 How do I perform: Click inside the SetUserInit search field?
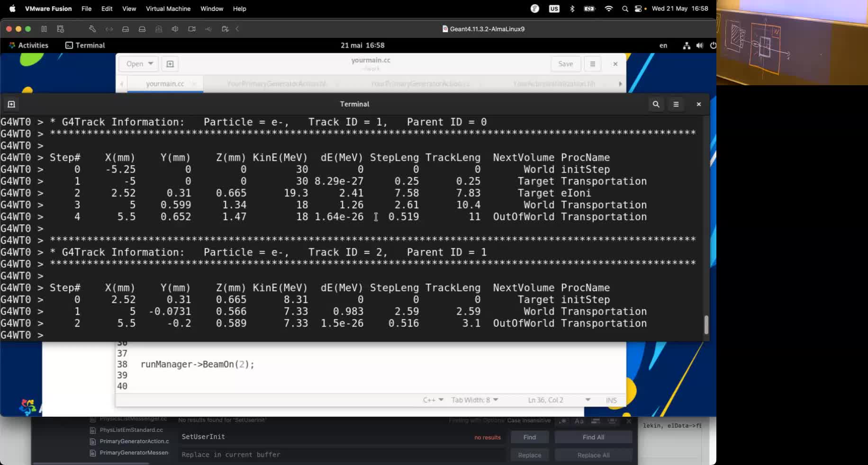click(332, 437)
